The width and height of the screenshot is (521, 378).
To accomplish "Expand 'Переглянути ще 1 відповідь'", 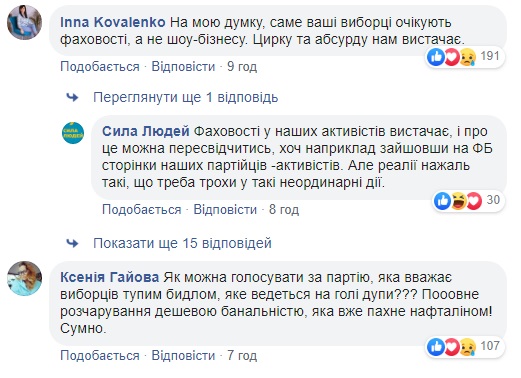I will pos(185,97).
